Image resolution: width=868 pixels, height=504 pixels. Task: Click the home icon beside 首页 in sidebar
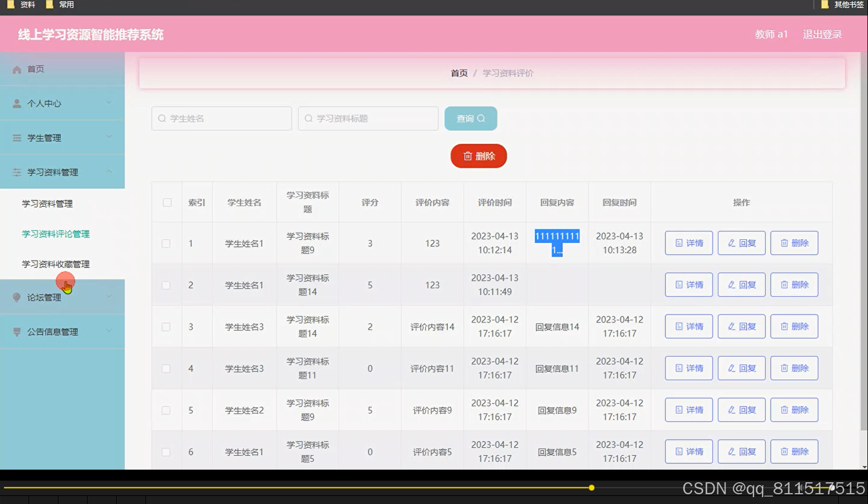click(x=17, y=69)
